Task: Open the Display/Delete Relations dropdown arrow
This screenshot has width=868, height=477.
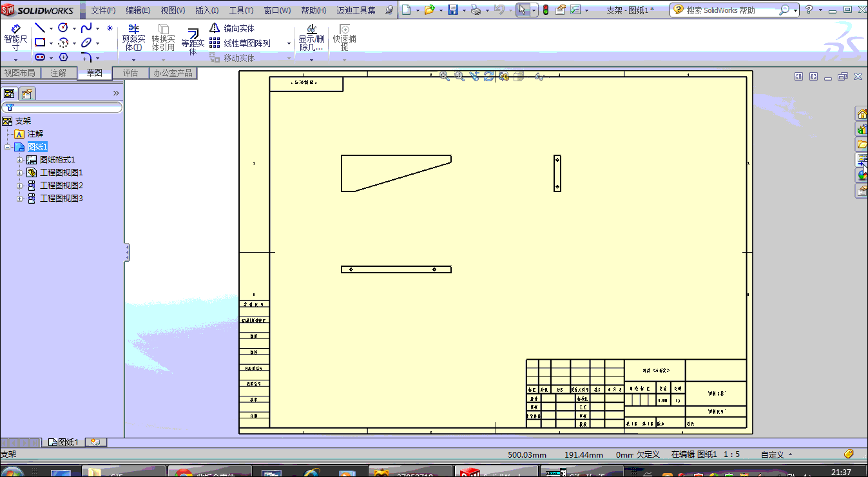Action: point(311,59)
